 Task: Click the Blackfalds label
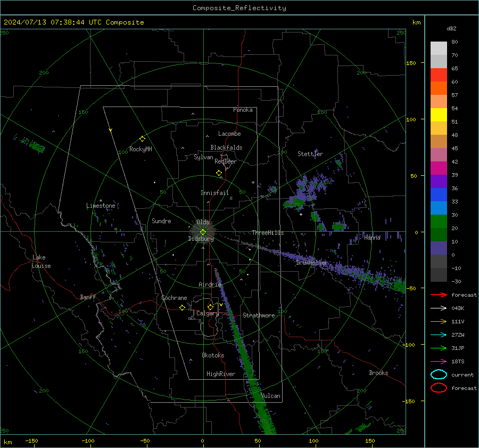pyautogui.click(x=226, y=148)
